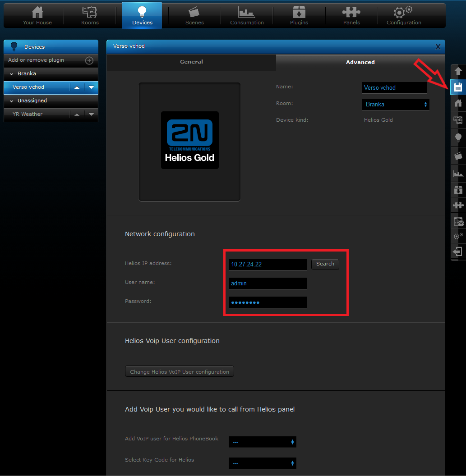
Task: Open the Plugins puzzle icon in right sidebar
Action: [x=458, y=205]
